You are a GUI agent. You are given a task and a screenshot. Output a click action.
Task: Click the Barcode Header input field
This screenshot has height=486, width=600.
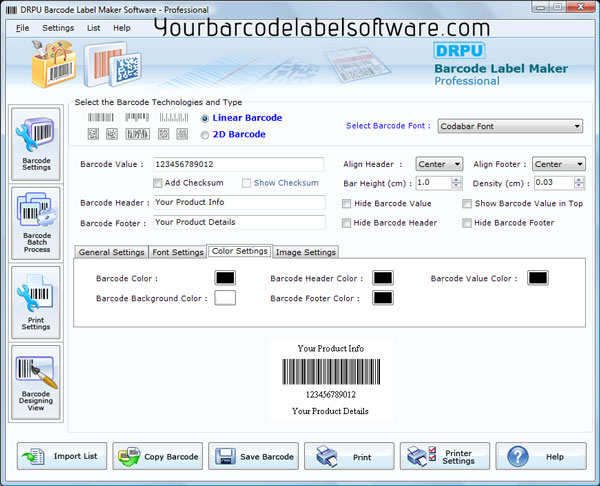coord(239,202)
